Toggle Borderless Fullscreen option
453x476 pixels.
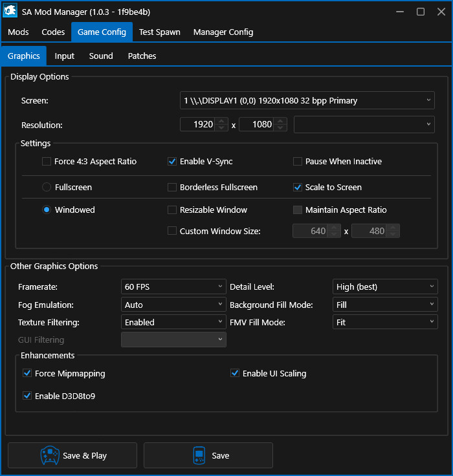point(172,188)
